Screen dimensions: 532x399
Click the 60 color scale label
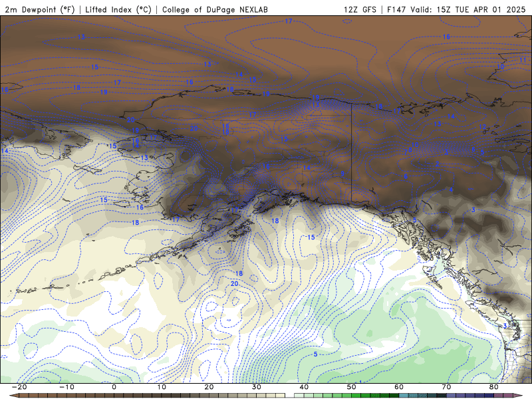point(399,387)
